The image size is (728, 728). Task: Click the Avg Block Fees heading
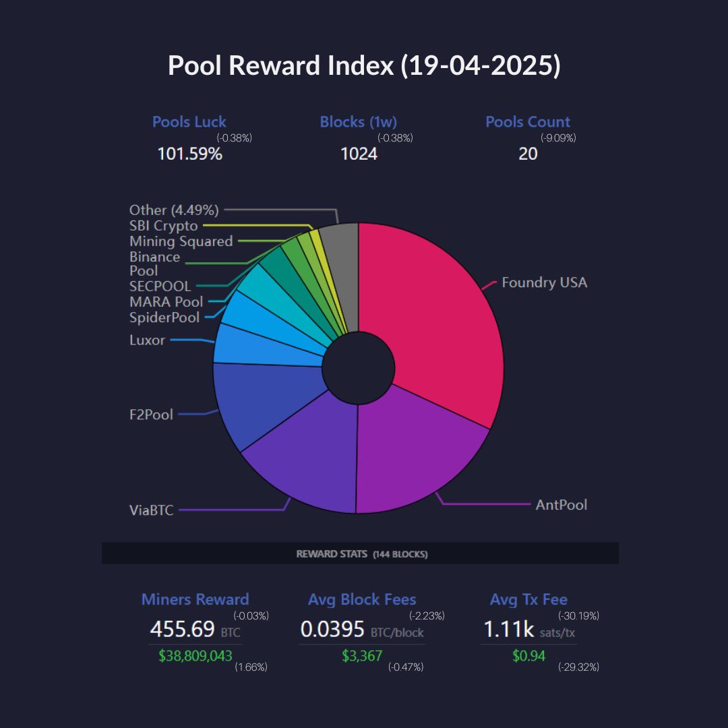coord(362,599)
